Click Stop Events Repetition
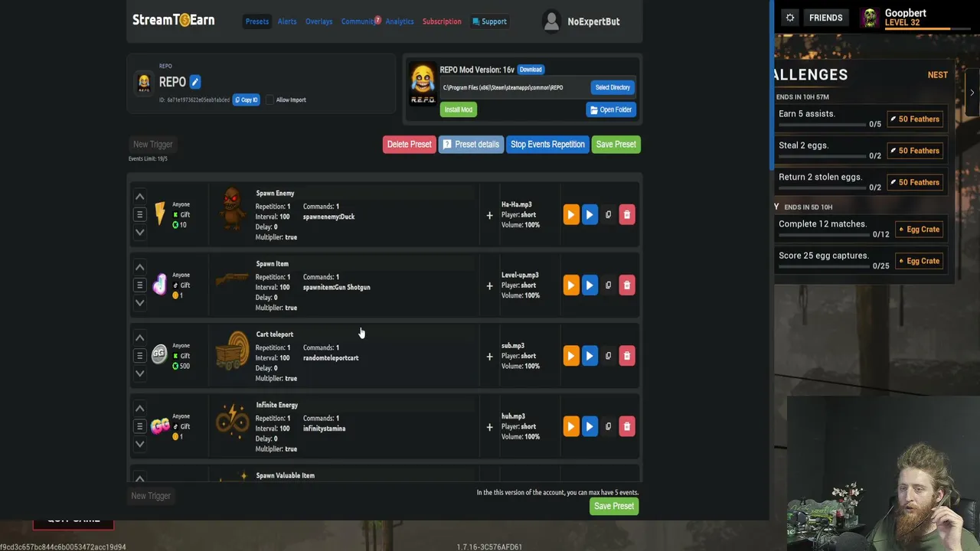 [x=547, y=145]
